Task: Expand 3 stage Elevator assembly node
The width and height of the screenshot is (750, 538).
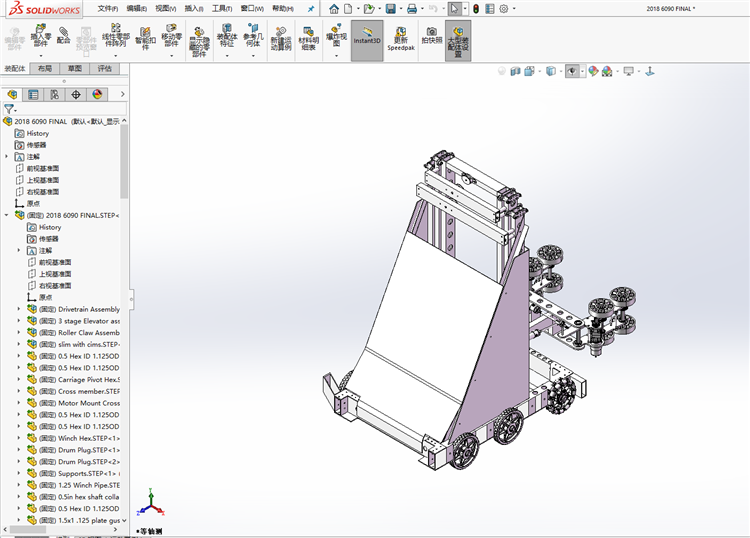Action: pyautogui.click(x=19, y=321)
